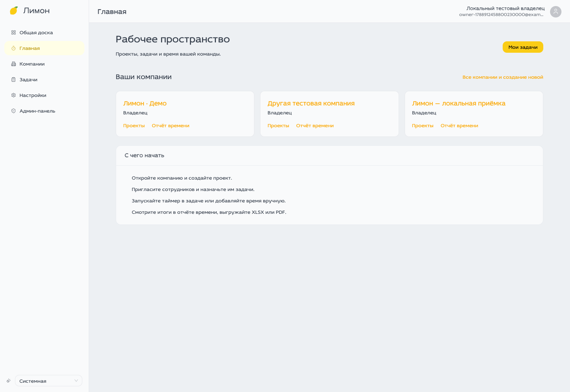This screenshot has width=570, height=392.
Task: Click Откройте компанию и создайте проект line
Action: (182, 178)
